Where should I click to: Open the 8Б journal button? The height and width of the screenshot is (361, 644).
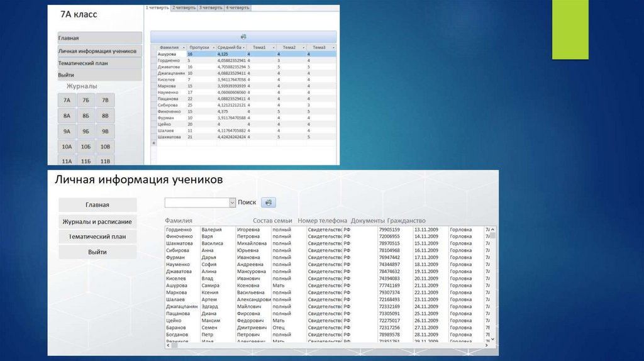[86, 116]
